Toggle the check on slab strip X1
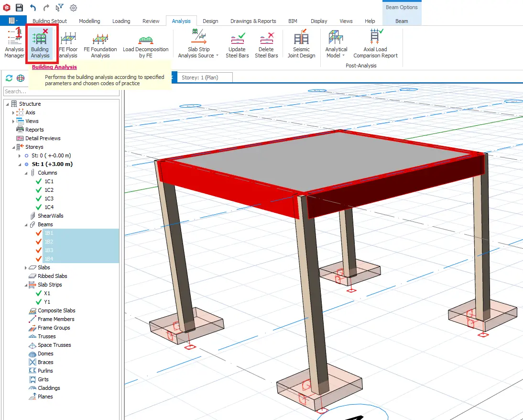This screenshot has height=420, width=523. pyautogui.click(x=39, y=293)
